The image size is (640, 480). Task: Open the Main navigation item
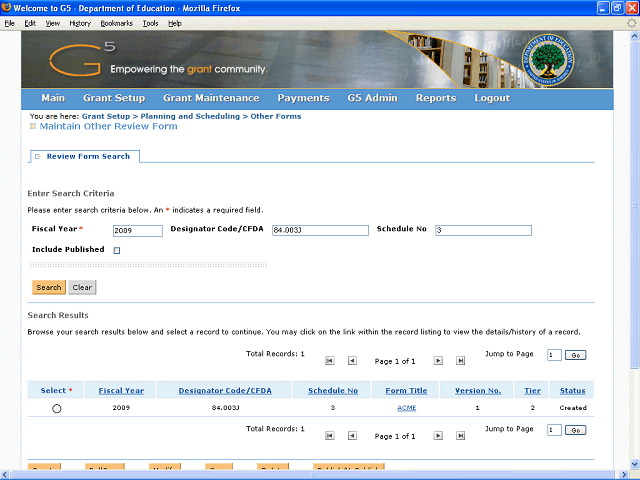[x=53, y=98]
